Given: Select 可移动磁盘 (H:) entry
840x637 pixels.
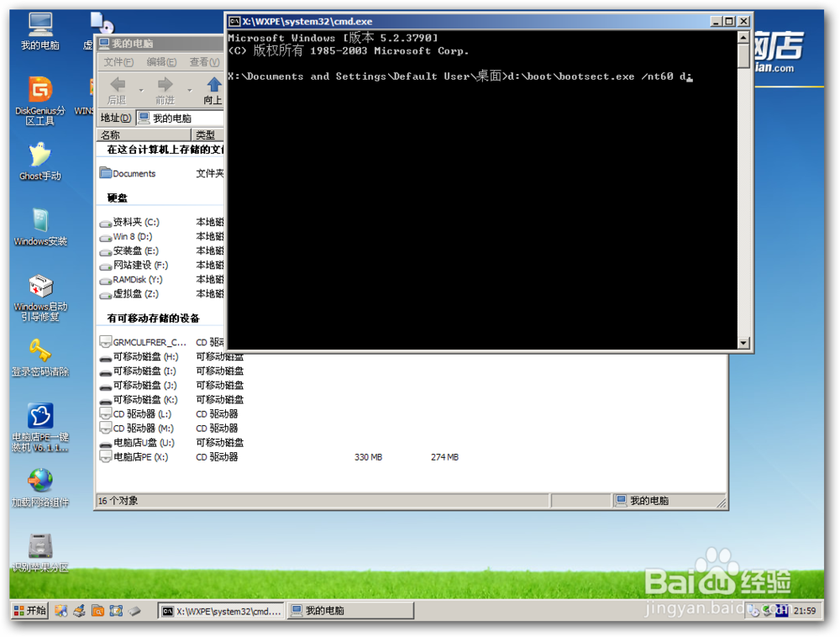Looking at the screenshot, I should [139, 356].
